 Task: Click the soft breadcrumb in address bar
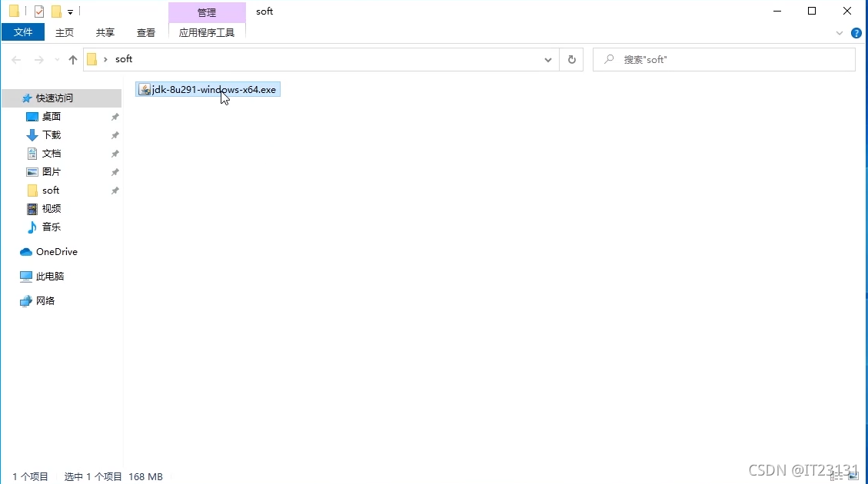pos(124,59)
